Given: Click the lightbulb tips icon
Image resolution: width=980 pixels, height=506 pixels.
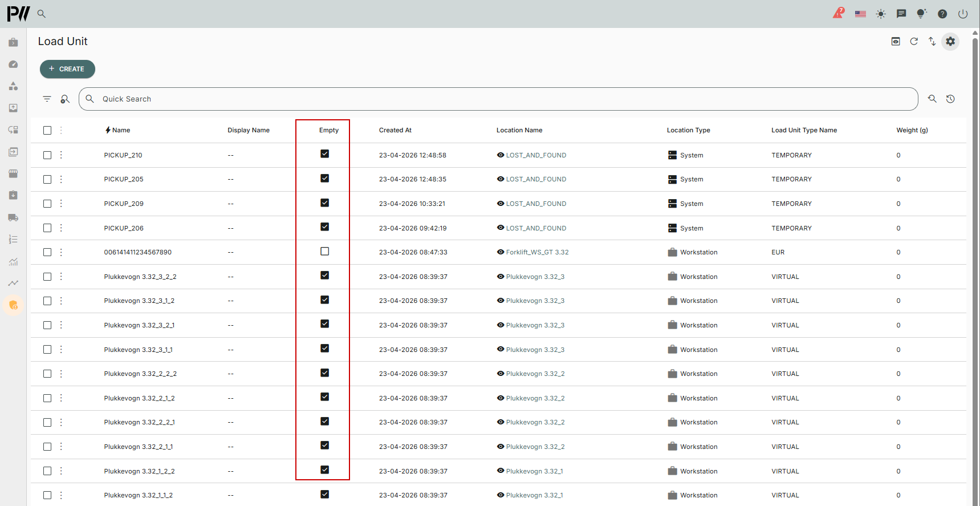Looking at the screenshot, I should pos(922,14).
